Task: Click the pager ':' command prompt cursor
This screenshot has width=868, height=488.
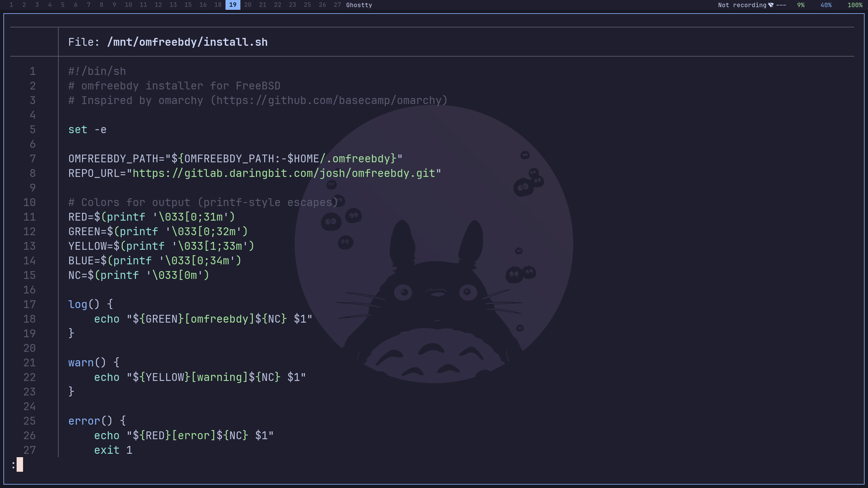Action: coord(20,464)
